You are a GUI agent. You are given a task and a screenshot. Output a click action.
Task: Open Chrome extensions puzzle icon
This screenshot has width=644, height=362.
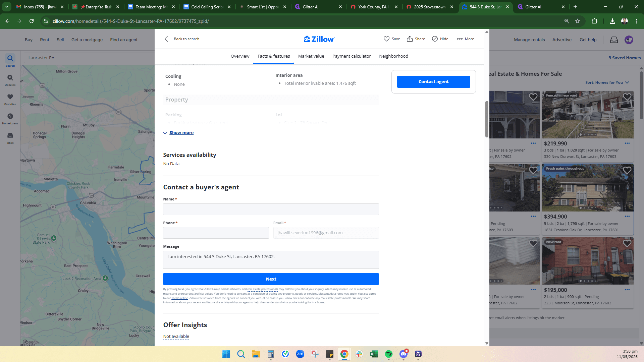pyautogui.click(x=594, y=21)
